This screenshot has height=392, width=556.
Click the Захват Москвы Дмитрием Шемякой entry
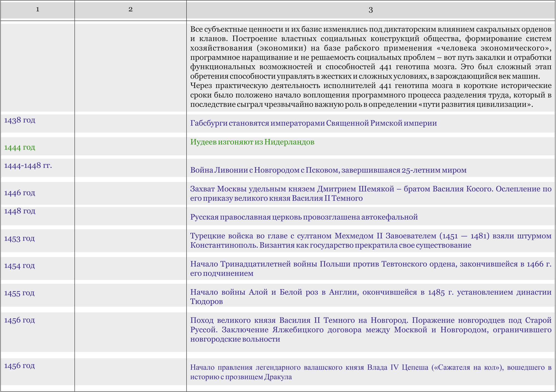tap(371, 193)
